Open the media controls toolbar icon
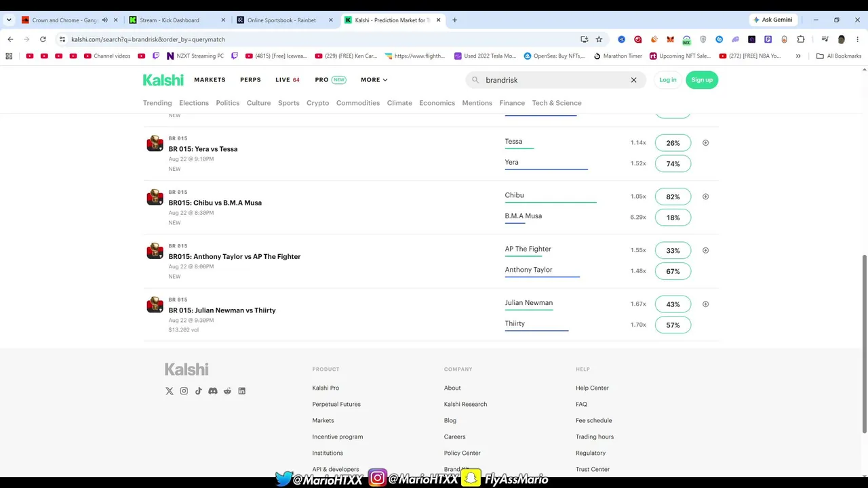This screenshot has width=868, height=488. point(825,39)
